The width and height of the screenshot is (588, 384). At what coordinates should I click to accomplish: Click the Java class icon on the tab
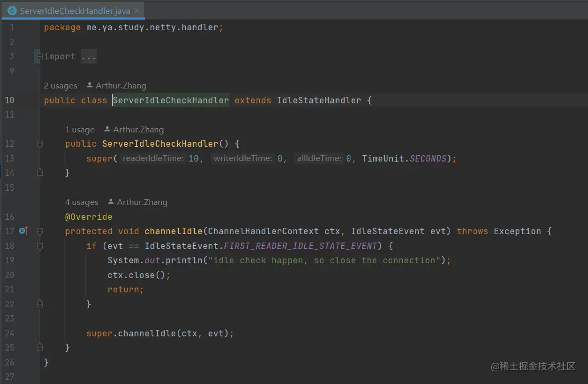coord(12,11)
